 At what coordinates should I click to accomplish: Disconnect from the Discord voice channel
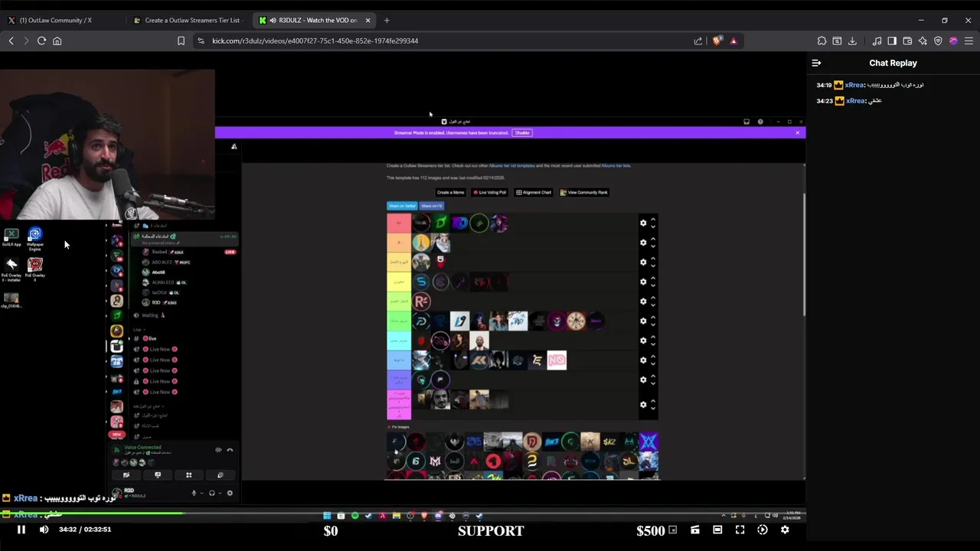230,450
